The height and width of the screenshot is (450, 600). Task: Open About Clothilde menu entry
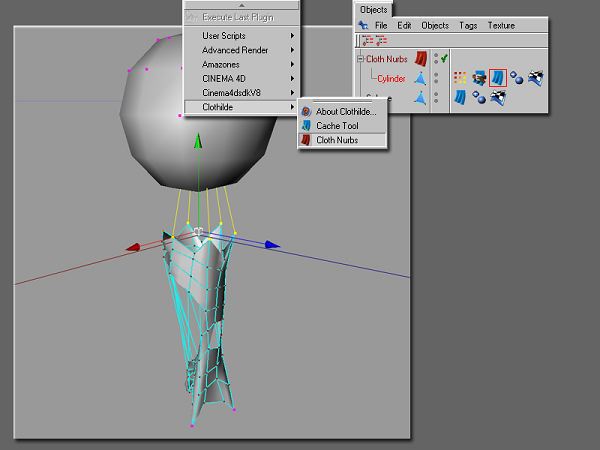pyautogui.click(x=345, y=112)
